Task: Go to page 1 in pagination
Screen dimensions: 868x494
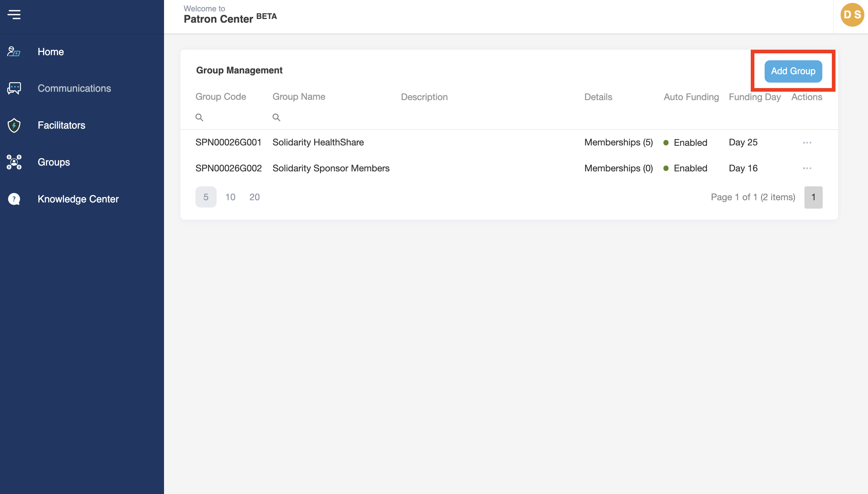Action: 813,197
